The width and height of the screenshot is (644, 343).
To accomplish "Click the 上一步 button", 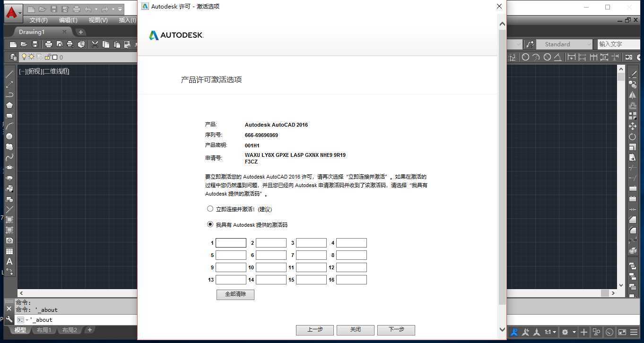I will [x=315, y=330].
